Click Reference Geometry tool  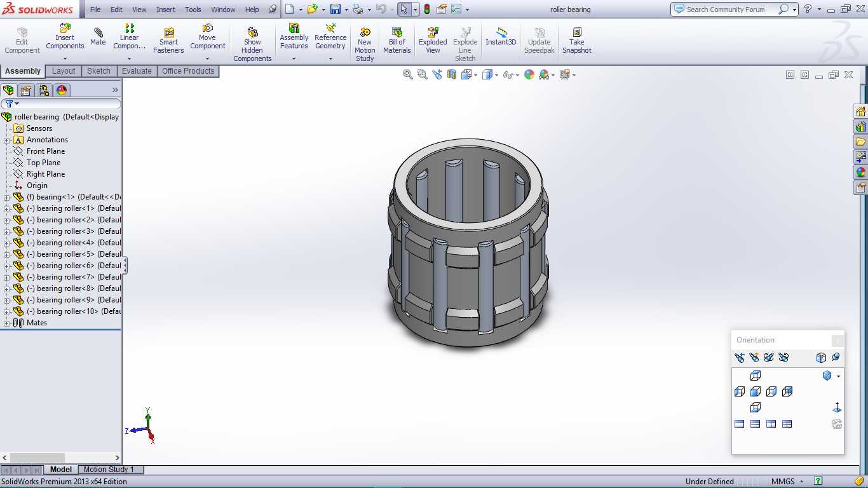330,37
